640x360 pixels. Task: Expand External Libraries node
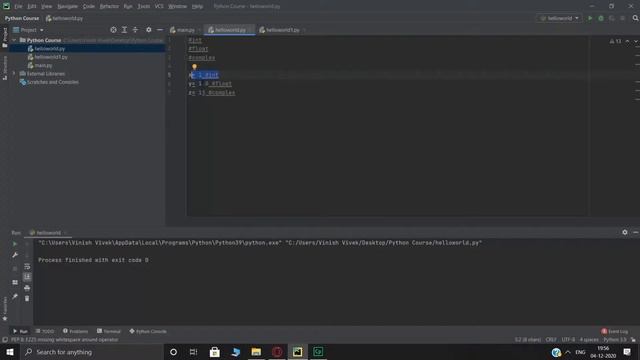point(14,73)
